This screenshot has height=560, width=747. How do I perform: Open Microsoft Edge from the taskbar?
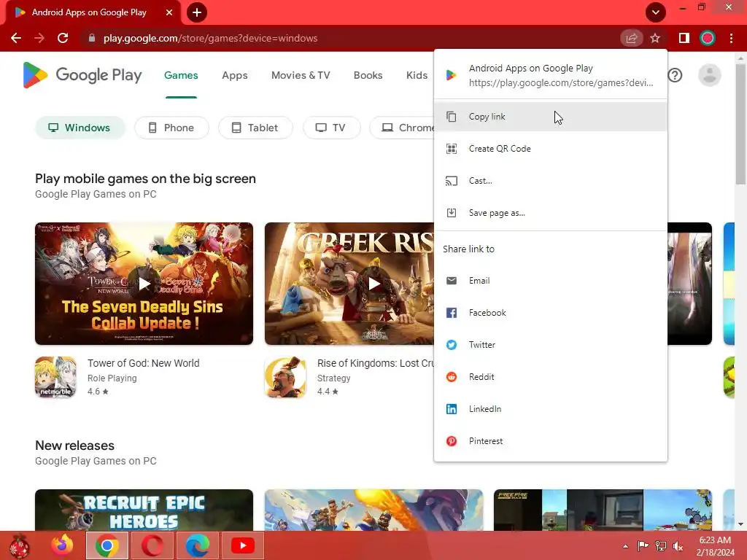click(x=197, y=545)
